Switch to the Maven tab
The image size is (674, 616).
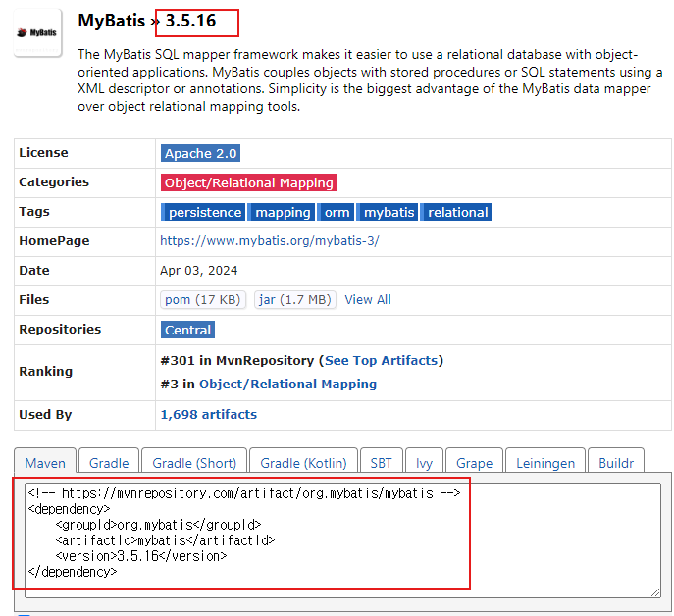[x=45, y=463]
